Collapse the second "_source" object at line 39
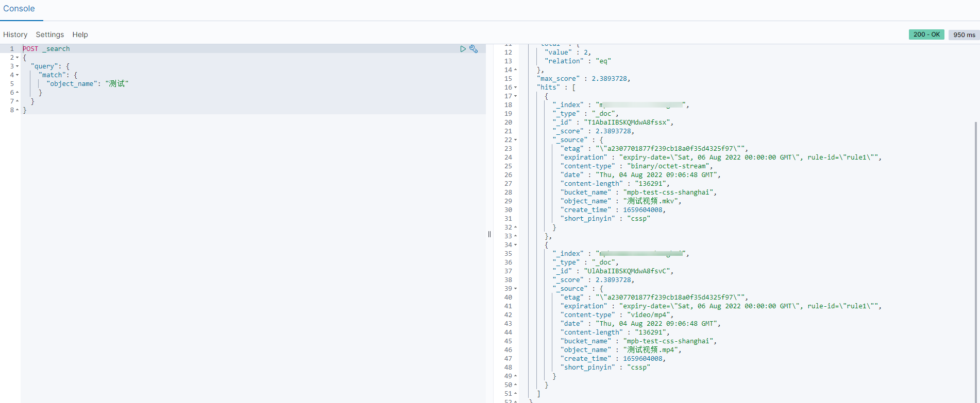The width and height of the screenshot is (980, 403). [x=515, y=289]
